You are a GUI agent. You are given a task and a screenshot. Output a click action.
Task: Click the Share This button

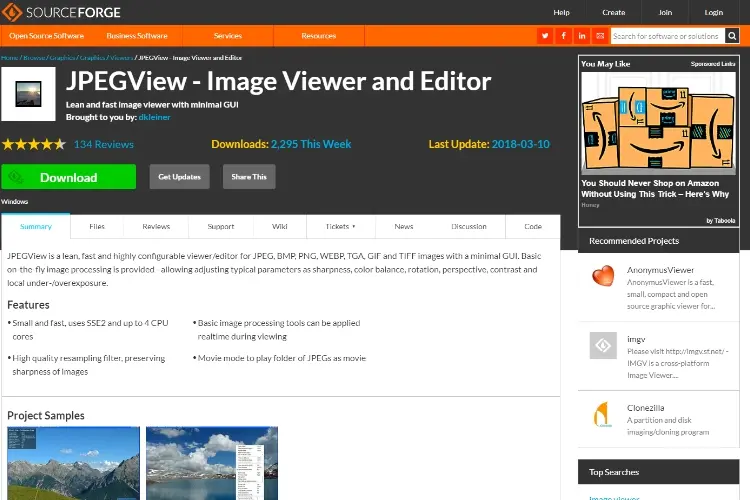pos(249,177)
